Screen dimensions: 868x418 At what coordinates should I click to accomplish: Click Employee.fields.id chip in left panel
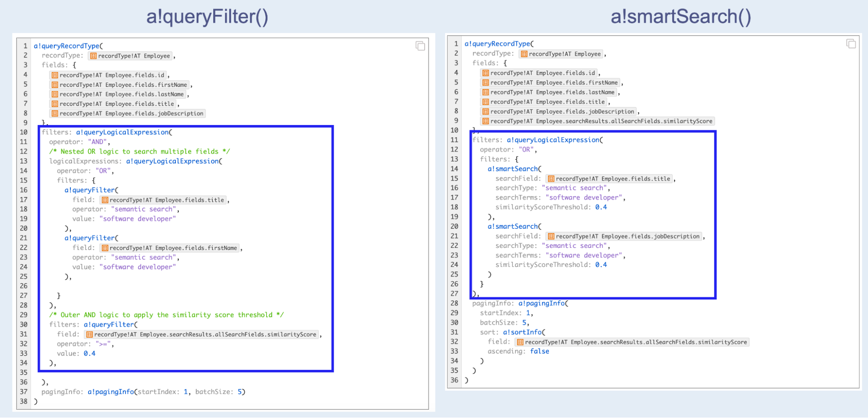108,75
